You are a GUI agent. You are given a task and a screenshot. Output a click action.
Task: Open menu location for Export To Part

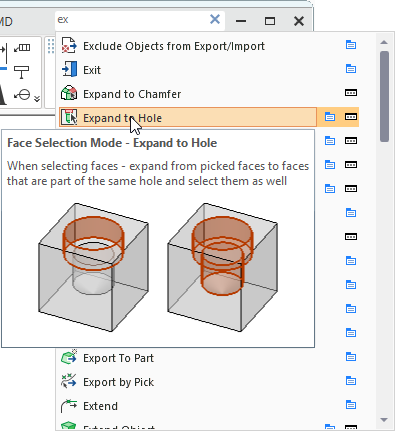point(351,357)
